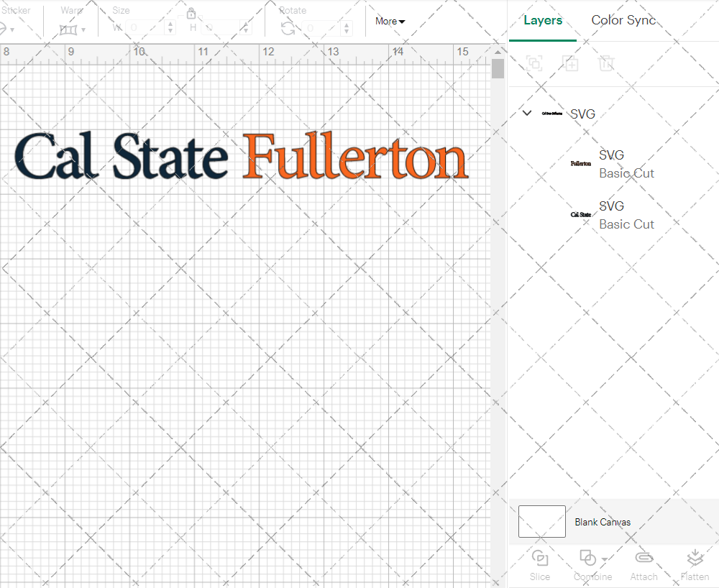This screenshot has height=588, width=719.
Task: Click the Width increment stepper arrow
Action: click(x=170, y=24)
